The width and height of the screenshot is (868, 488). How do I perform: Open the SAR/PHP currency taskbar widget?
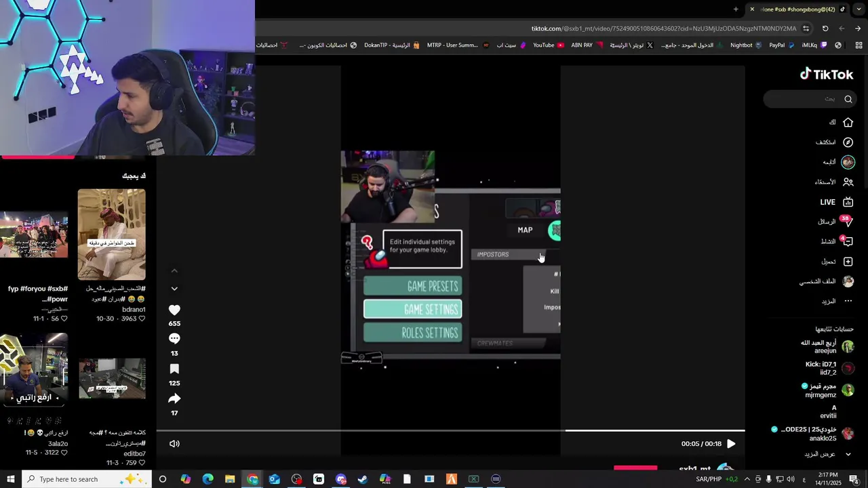(x=717, y=479)
